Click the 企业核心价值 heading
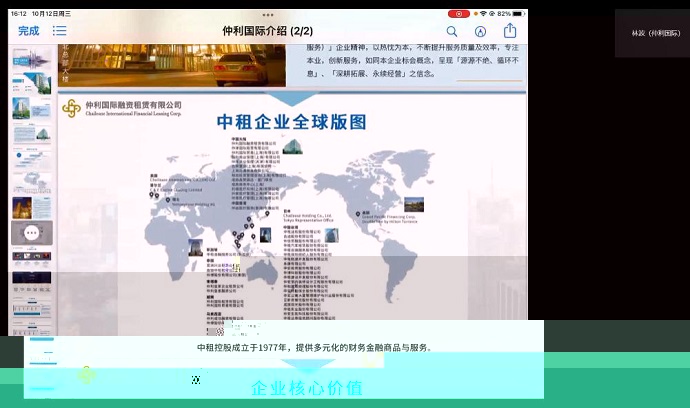This screenshot has width=690, height=408. tap(307, 388)
